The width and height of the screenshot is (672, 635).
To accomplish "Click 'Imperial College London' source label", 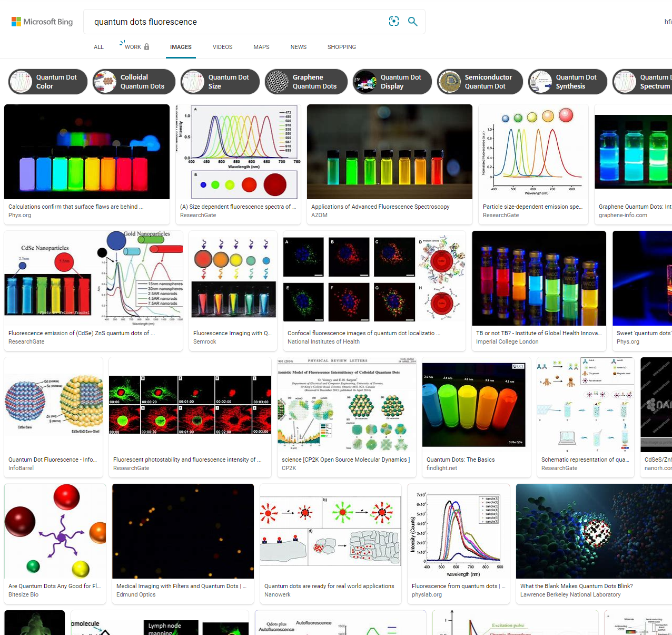I will click(507, 341).
